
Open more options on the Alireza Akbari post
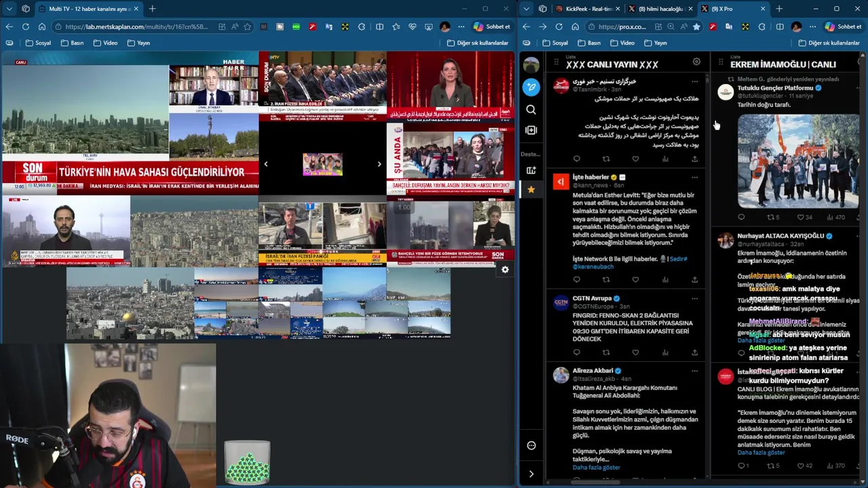coord(694,371)
